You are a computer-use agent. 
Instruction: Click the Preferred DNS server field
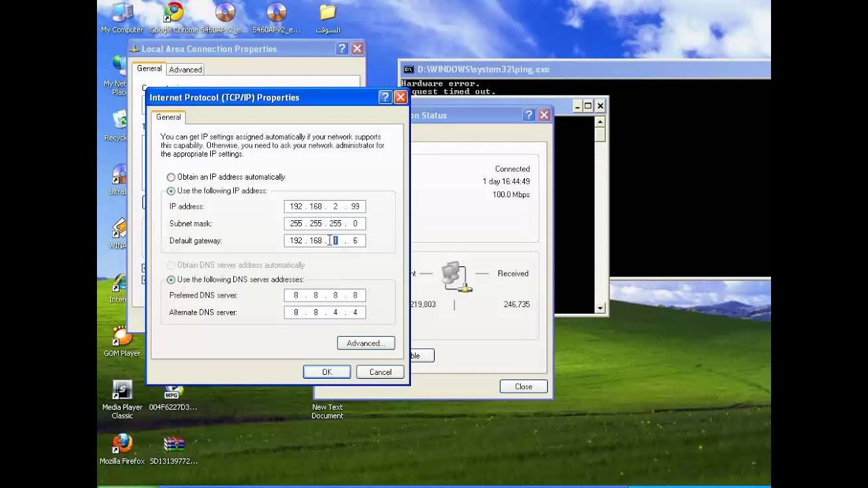coord(325,295)
